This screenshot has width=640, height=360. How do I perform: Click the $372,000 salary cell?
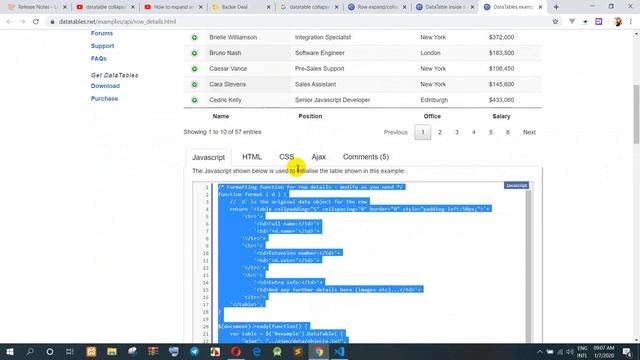tap(501, 37)
